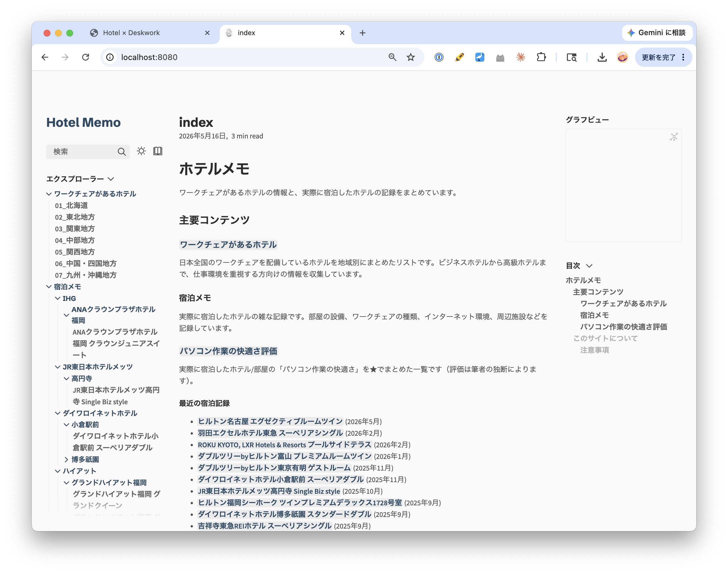
Task: Click the tab search icon in toolbar
Action: (x=572, y=57)
